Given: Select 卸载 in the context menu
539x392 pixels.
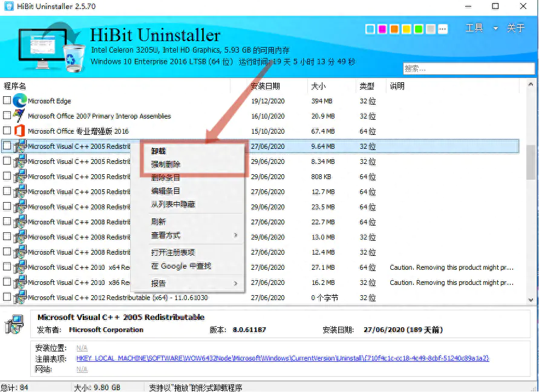Looking at the screenshot, I should [158, 151].
